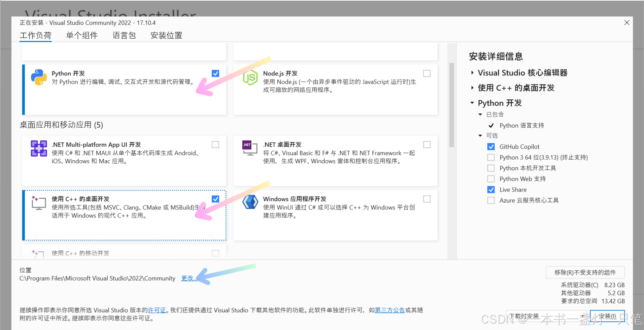Select the Python 开发 workload card title

(x=68, y=73)
